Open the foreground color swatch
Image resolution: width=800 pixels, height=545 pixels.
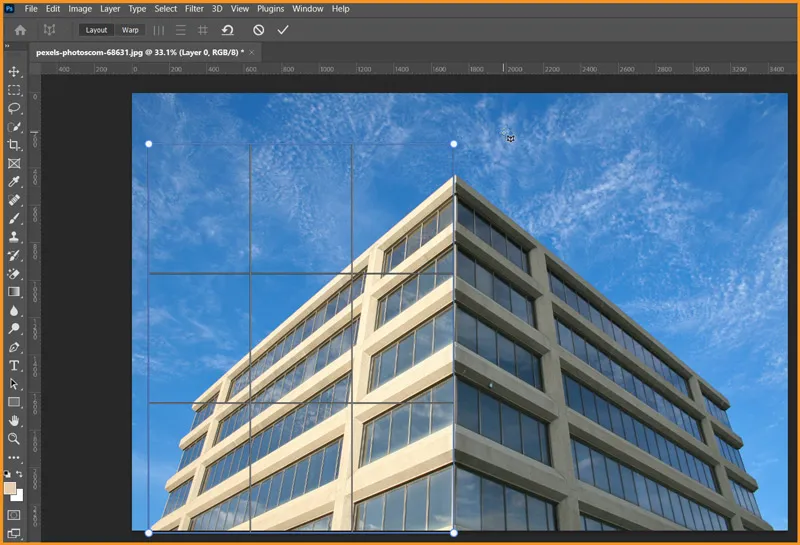(x=10, y=488)
